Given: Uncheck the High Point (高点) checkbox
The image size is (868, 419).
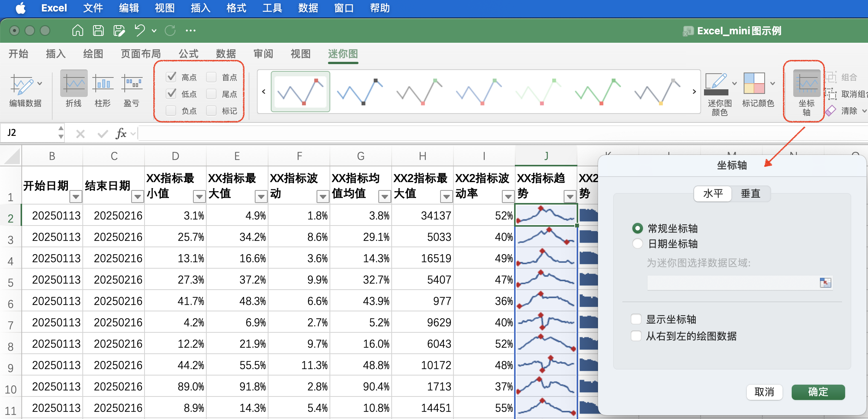Looking at the screenshot, I should 172,77.
